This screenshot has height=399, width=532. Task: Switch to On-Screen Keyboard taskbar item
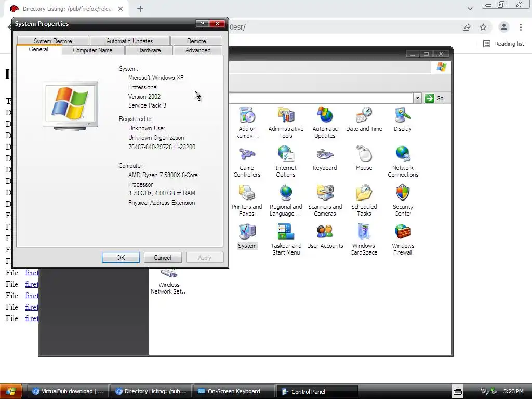(234, 391)
